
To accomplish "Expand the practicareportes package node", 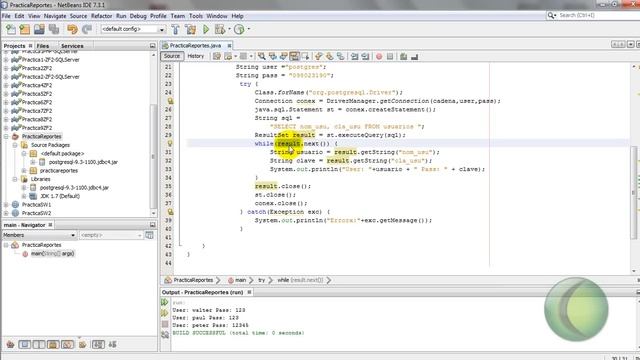I will (24, 171).
